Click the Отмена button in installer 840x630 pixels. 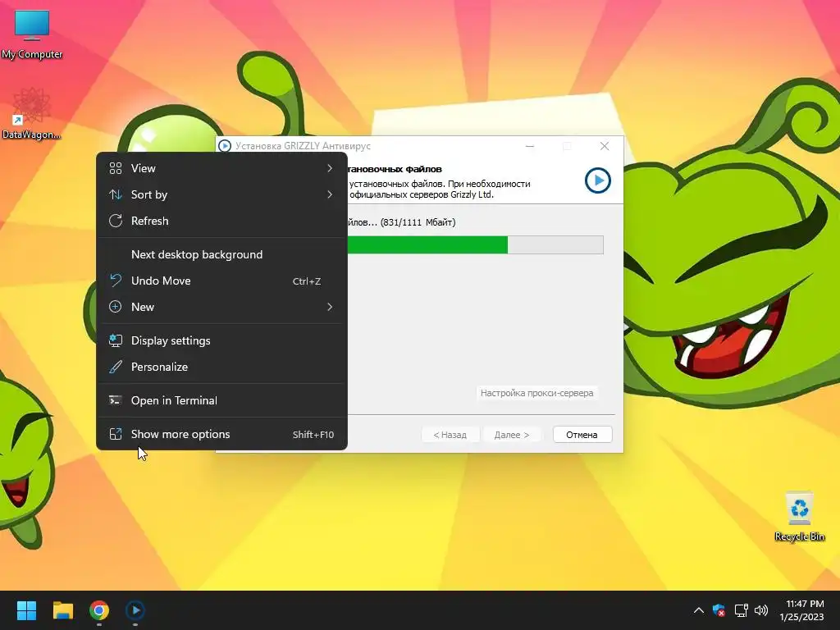click(582, 435)
